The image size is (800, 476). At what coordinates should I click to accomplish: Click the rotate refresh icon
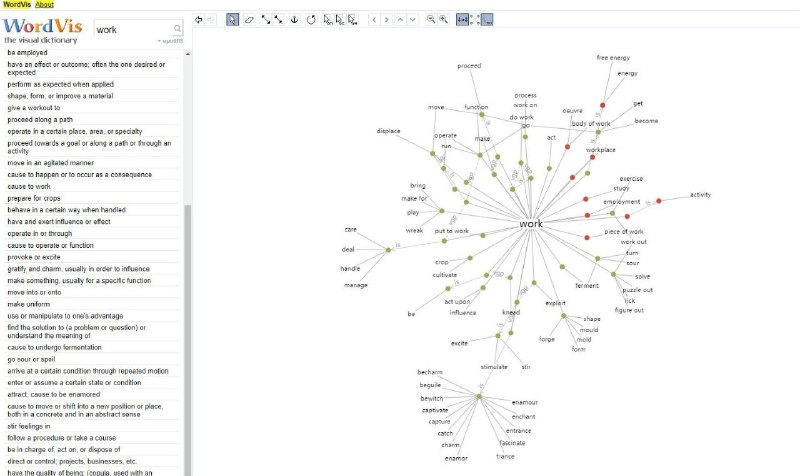point(311,18)
